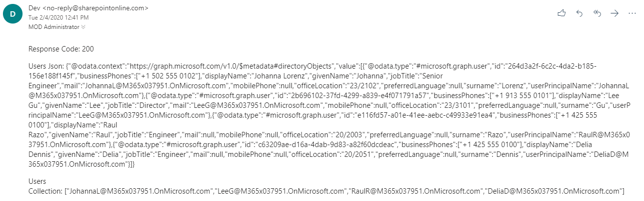Reply to the sender using reply arrow
The image size is (644, 201).
click(579, 14)
